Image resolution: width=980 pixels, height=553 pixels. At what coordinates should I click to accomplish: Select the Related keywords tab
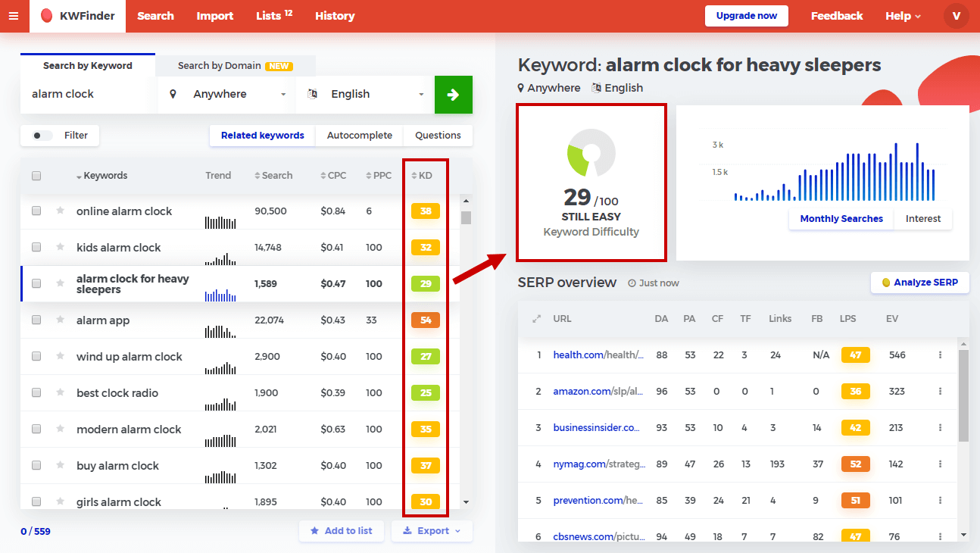point(263,136)
